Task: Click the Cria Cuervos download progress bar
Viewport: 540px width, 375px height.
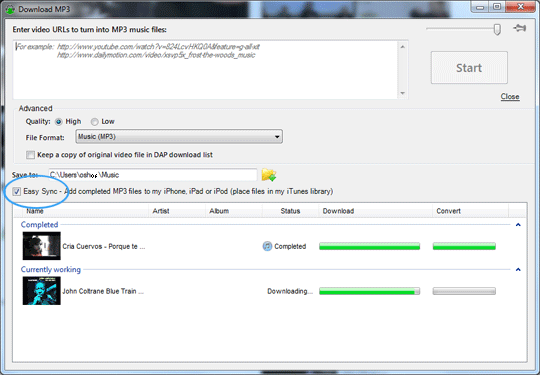Action: tap(370, 246)
